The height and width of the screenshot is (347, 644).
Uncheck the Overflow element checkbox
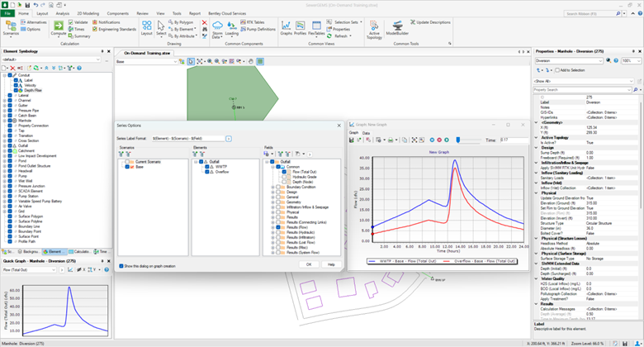click(207, 172)
